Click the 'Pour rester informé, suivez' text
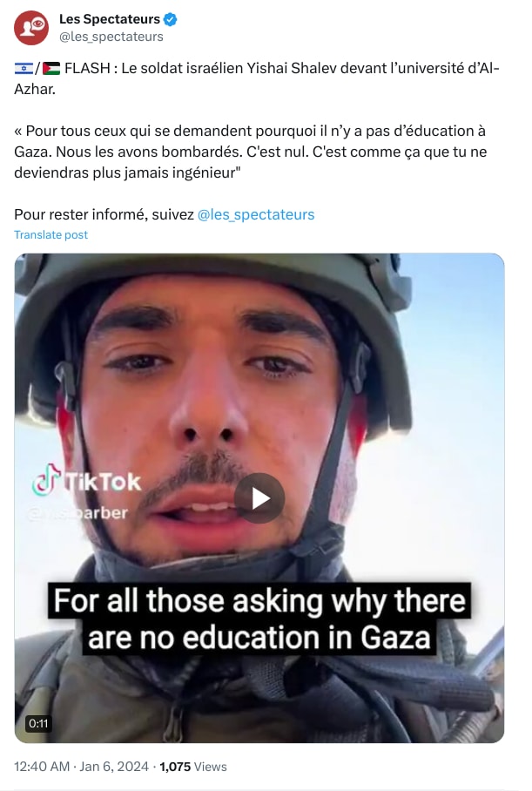The height and width of the screenshot is (791, 532). (x=104, y=214)
